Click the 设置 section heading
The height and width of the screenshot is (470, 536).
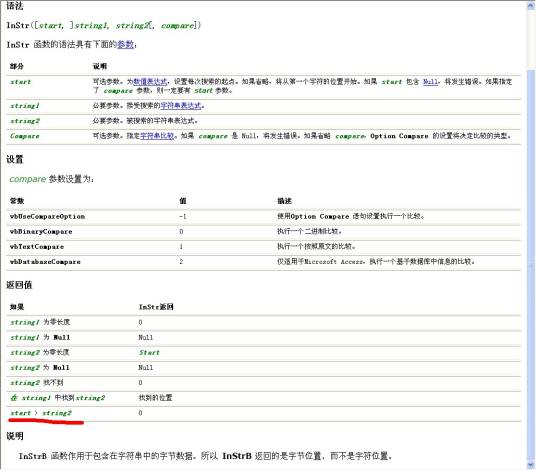tap(15, 159)
